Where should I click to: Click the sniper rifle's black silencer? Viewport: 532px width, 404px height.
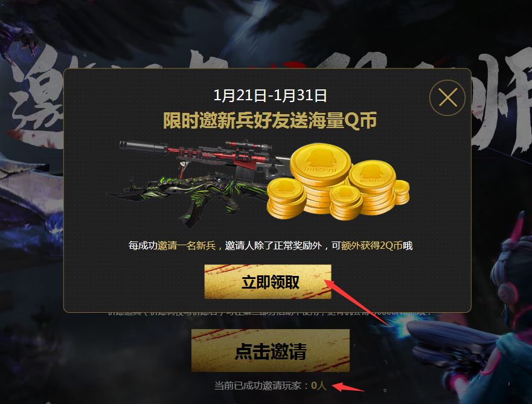point(143,147)
